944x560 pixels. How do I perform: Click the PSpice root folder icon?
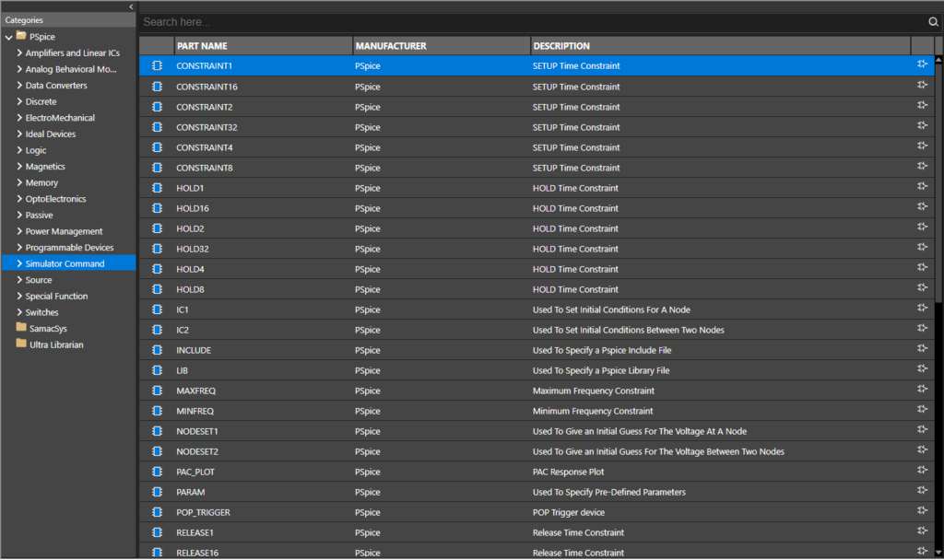point(21,36)
